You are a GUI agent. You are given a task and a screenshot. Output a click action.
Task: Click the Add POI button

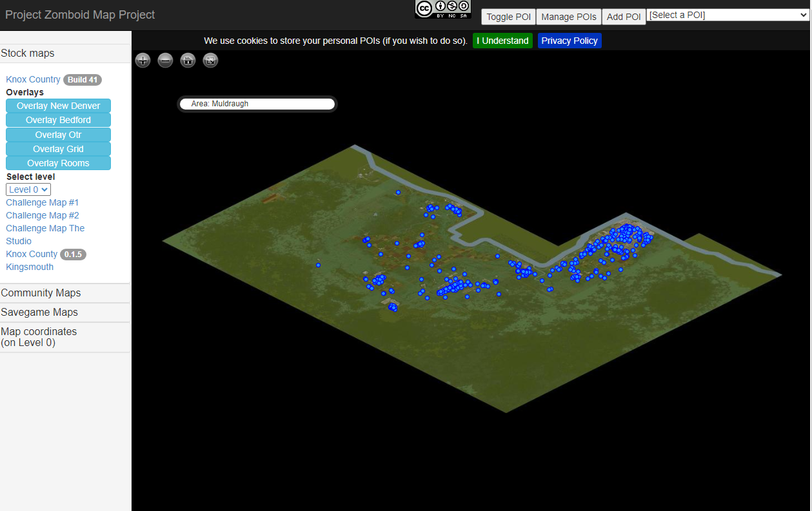[x=624, y=17]
